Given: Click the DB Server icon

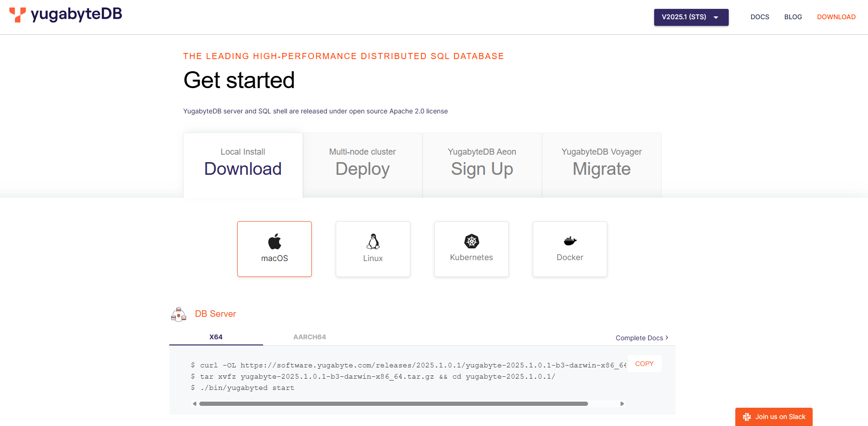Looking at the screenshot, I should click(x=179, y=314).
